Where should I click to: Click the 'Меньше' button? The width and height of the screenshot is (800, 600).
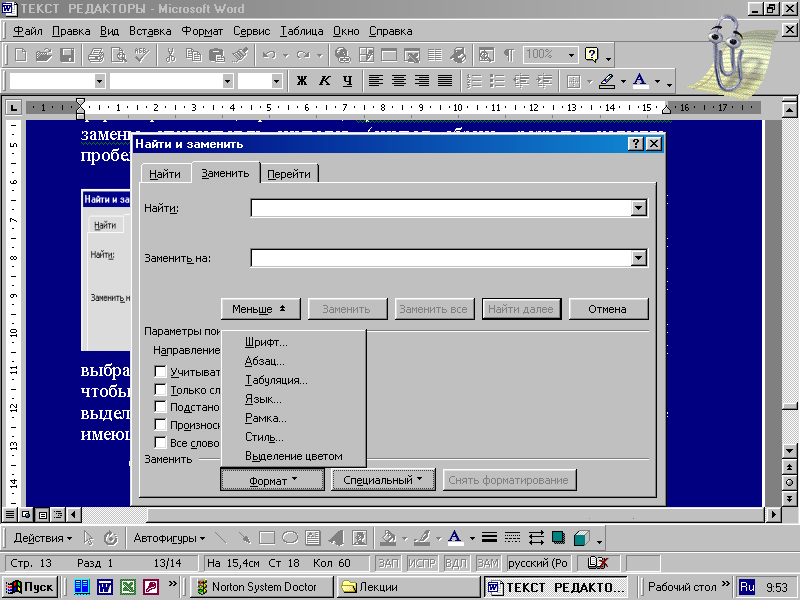tap(261, 309)
